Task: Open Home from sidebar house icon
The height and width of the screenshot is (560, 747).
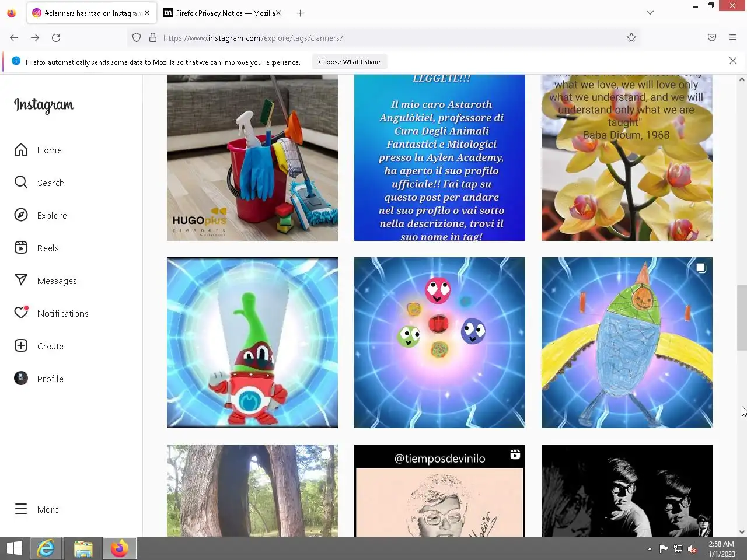Action: click(x=21, y=150)
